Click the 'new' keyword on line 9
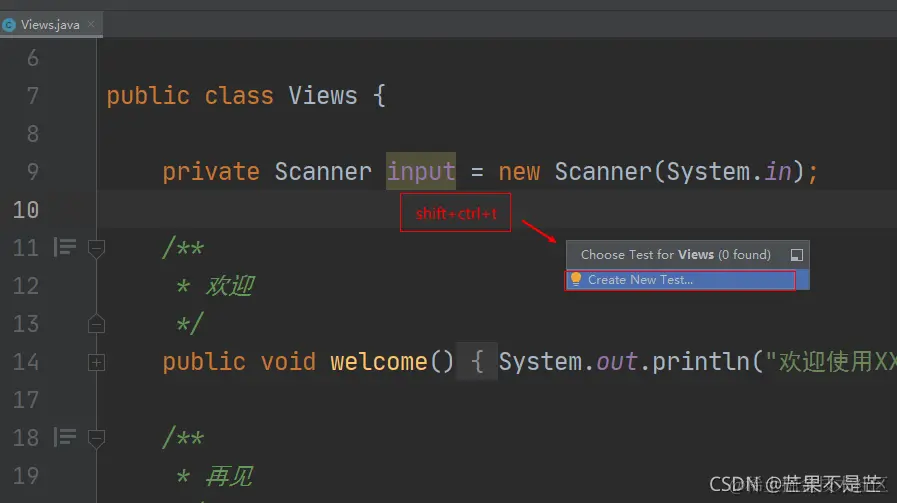The image size is (897, 503). pyautogui.click(x=519, y=172)
